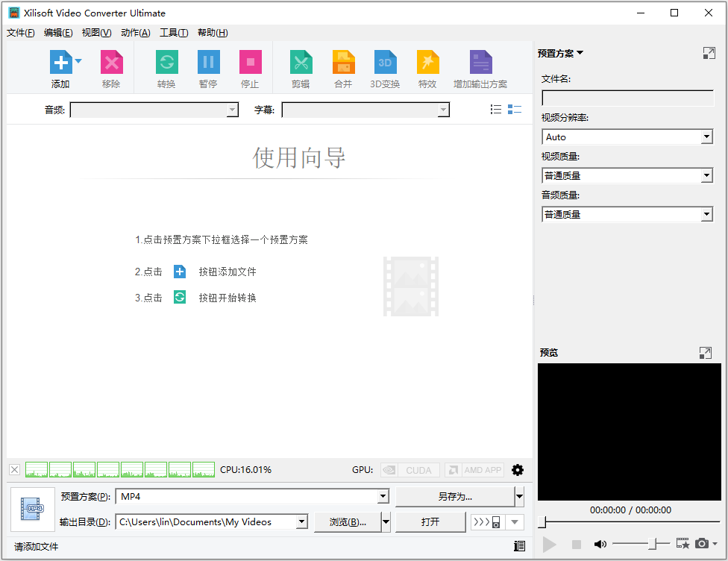Expand the 音频 audio track dropdown
The width and height of the screenshot is (728, 561).
pos(233,110)
